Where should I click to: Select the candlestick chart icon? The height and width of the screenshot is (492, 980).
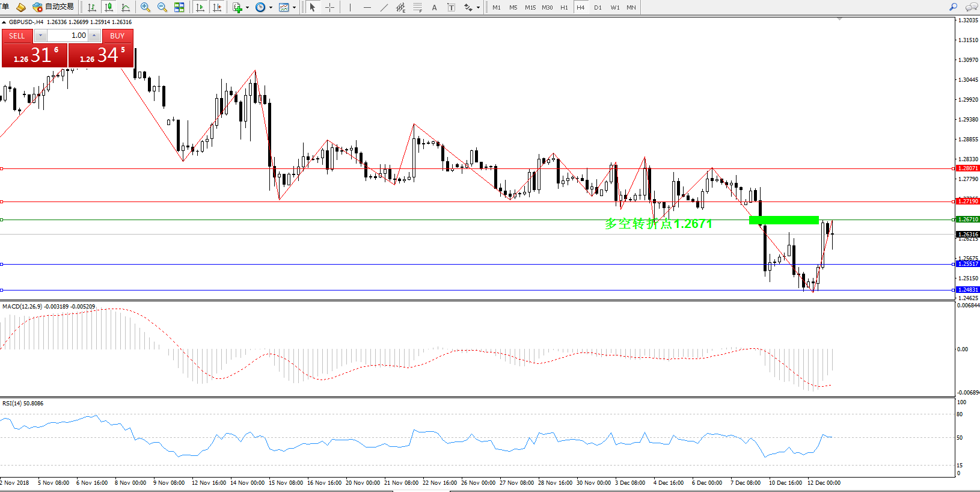point(109,7)
